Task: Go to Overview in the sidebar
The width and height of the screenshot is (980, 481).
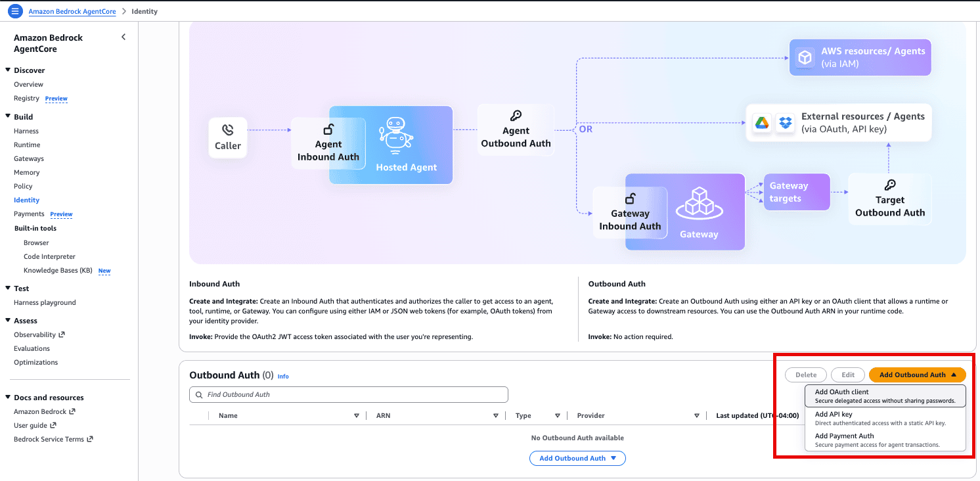Action: click(28, 84)
